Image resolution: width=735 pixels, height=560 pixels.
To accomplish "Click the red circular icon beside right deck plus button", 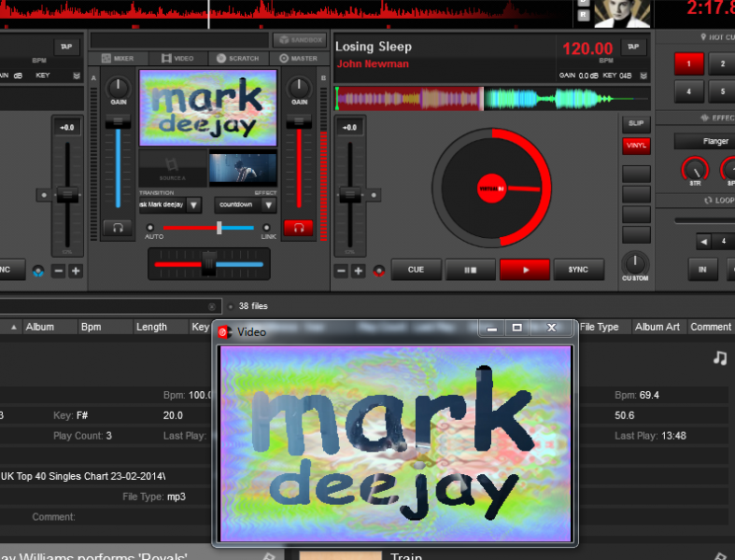I will click(x=379, y=271).
